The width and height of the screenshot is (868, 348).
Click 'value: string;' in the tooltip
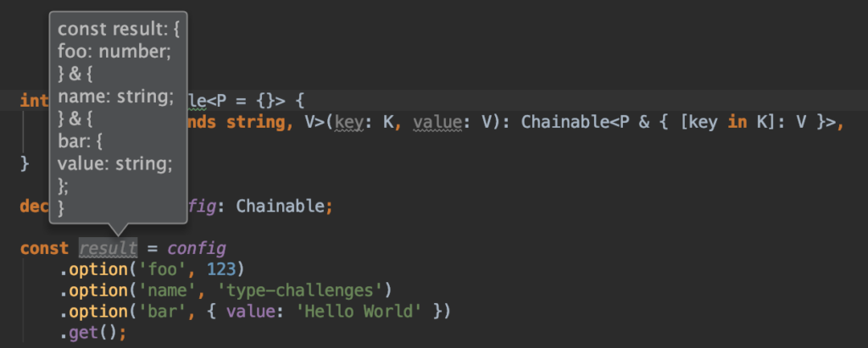[x=115, y=163]
